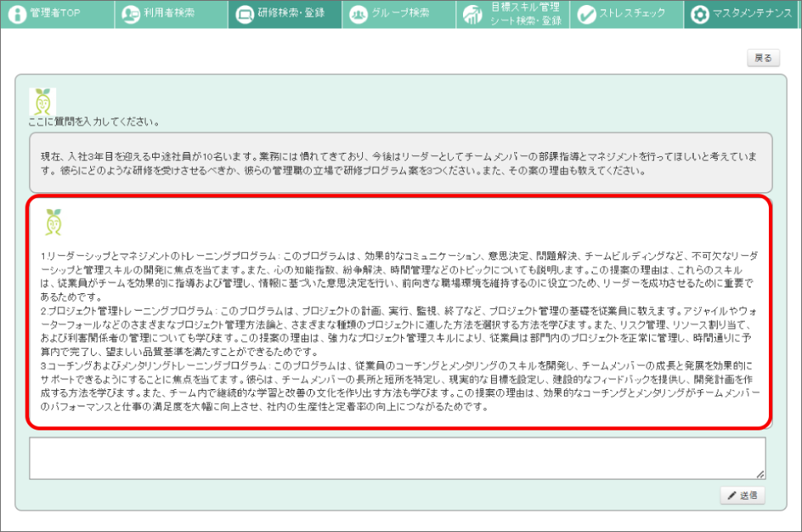Image resolution: width=802 pixels, height=532 pixels.
Task: Click the gear icon for マスタメンテナンス
Action: click(699, 14)
